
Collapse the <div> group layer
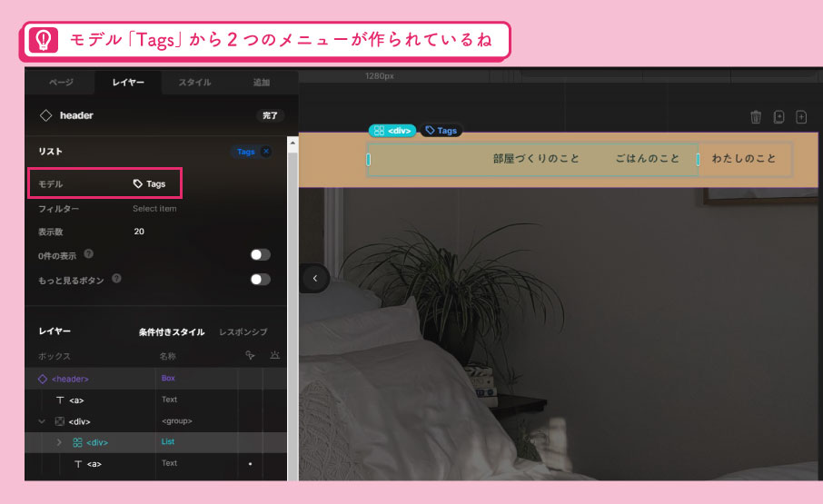click(x=42, y=421)
